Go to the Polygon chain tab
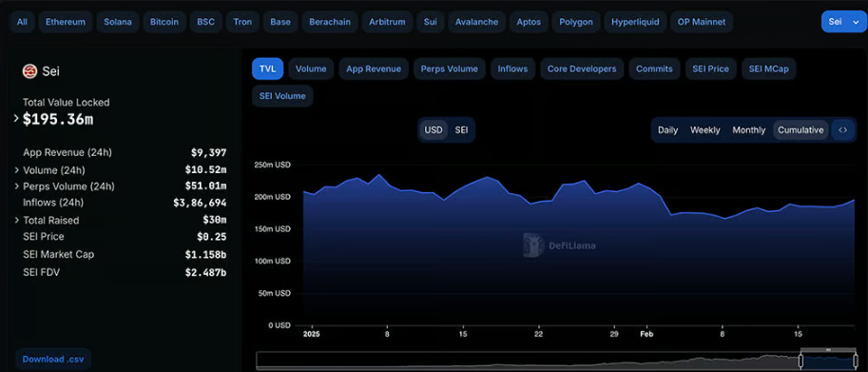Image resolution: width=868 pixels, height=372 pixels. tap(576, 22)
